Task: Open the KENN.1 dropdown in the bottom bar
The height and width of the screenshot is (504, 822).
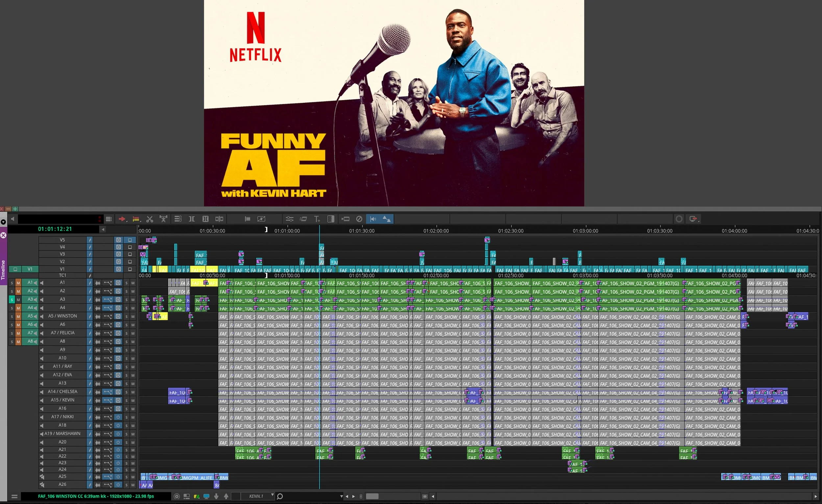Action: point(257,496)
